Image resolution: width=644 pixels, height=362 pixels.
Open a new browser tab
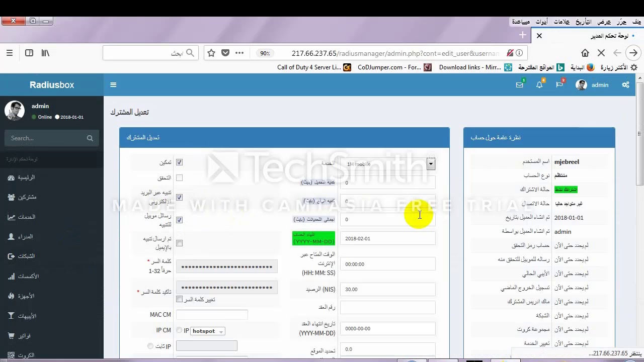click(x=522, y=35)
